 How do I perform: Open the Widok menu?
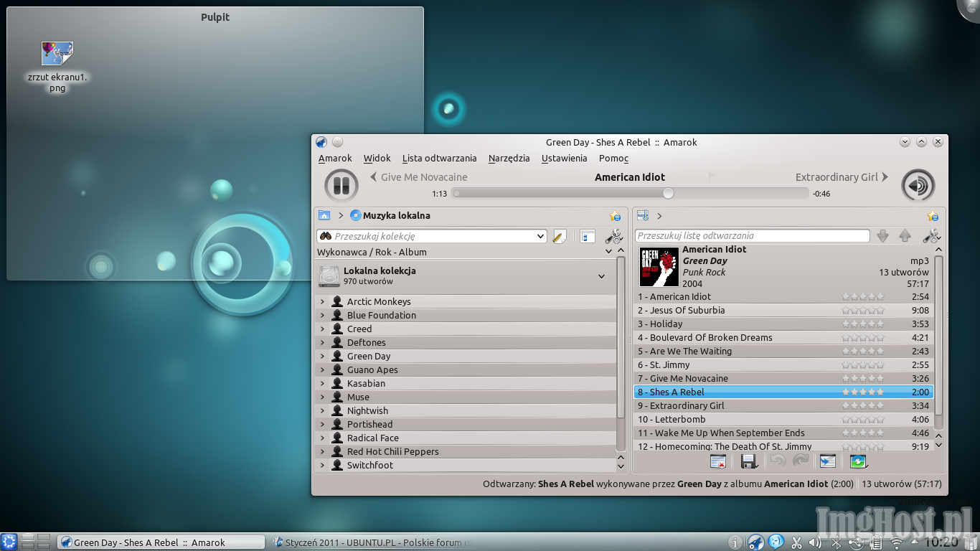377,159
